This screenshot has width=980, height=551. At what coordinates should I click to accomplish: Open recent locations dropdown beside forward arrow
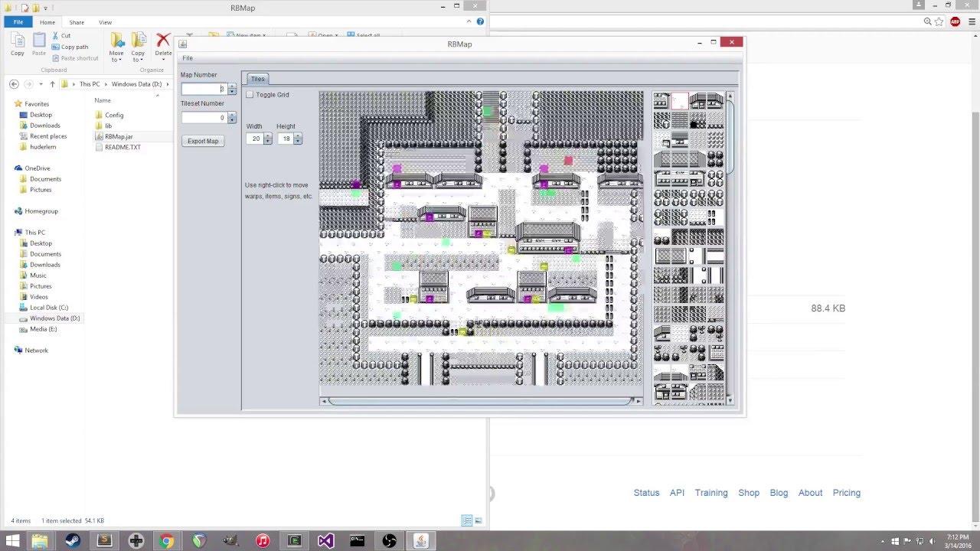(41, 84)
